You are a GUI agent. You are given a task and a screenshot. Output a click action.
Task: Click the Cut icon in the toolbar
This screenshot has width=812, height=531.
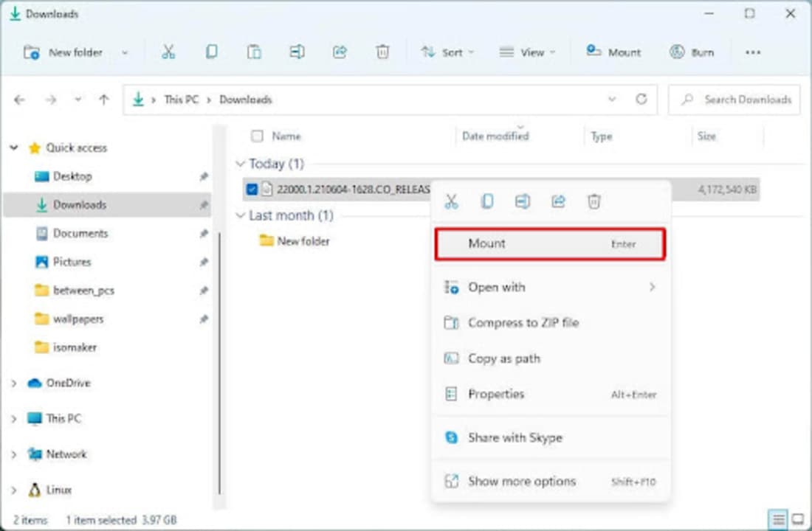click(x=168, y=52)
